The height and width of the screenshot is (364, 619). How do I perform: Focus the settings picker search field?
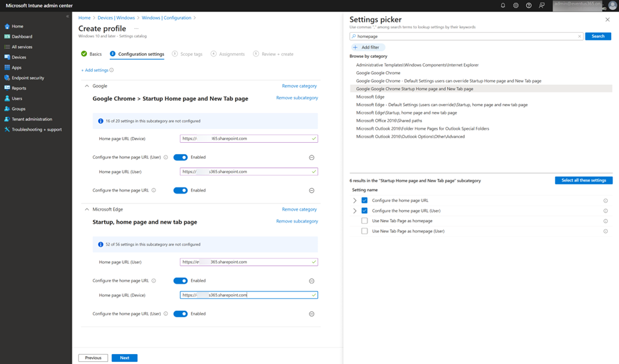(466, 36)
